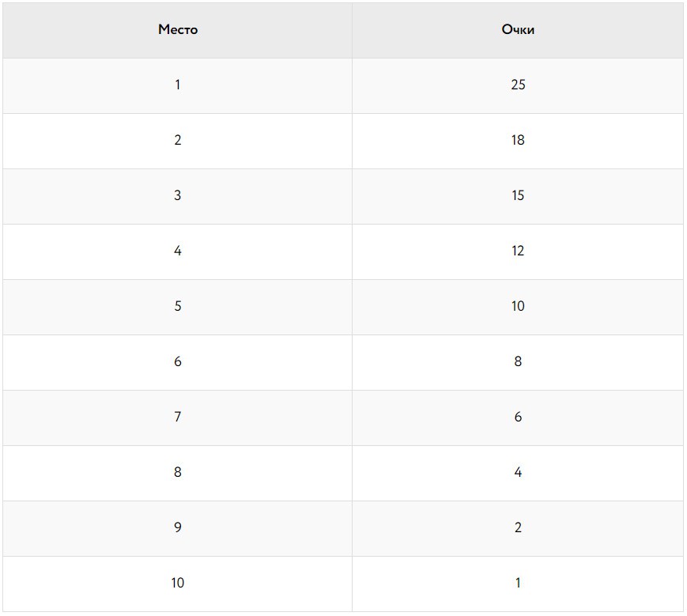Click place number 3 in the Место column
Image resolution: width=687 pixels, height=616 pixels.
[177, 195]
